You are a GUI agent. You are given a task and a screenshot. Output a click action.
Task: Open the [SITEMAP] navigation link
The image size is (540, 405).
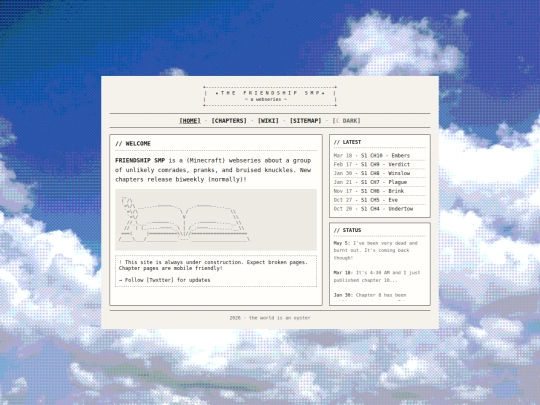[305, 121]
